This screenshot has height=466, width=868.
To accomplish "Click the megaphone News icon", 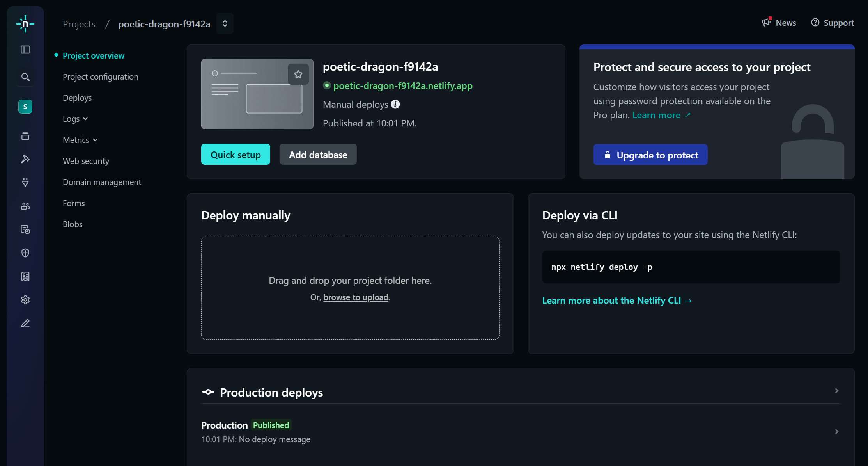I will [x=767, y=22].
